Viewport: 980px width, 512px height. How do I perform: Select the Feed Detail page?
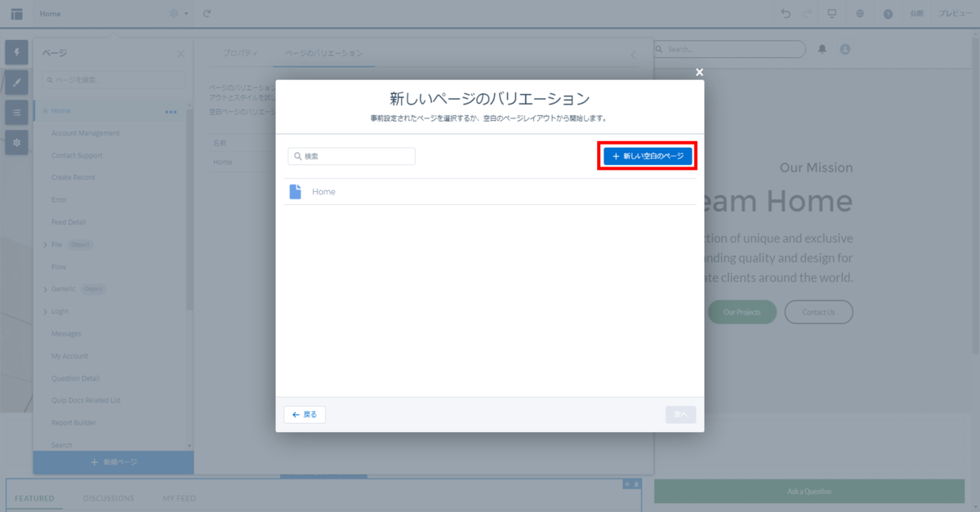[69, 222]
